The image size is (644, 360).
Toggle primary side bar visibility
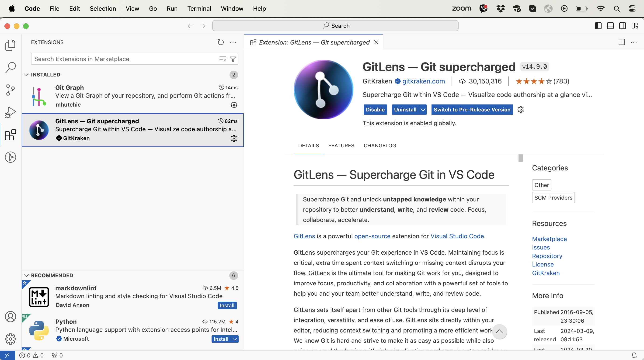click(x=598, y=26)
